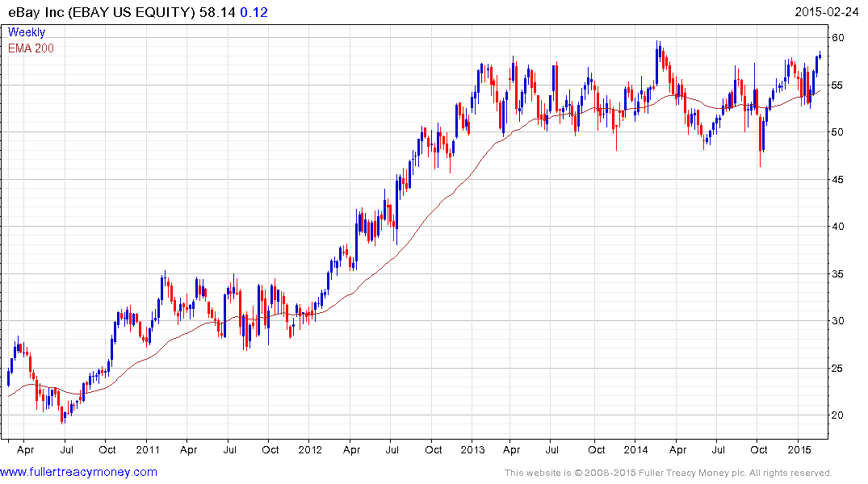The height and width of the screenshot is (484, 868).
Task: Click the price change value 0.12
Action: pyautogui.click(x=254, y=12)
